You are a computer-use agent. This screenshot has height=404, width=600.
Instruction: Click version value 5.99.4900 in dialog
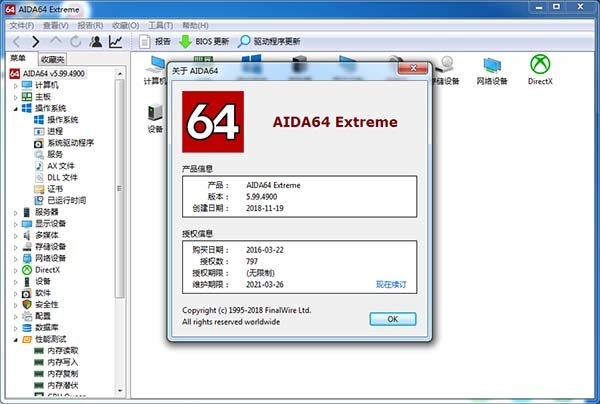[261, 197]
